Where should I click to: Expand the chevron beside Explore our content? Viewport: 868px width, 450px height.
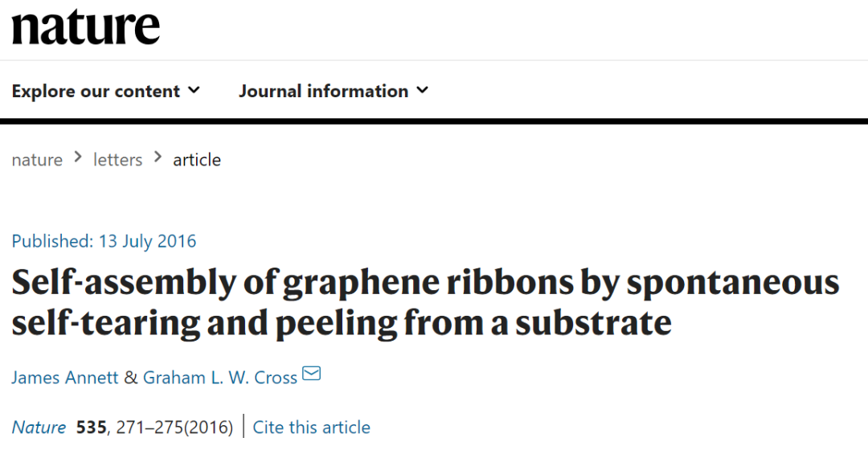pyautogui.click(x=194, y=90)
